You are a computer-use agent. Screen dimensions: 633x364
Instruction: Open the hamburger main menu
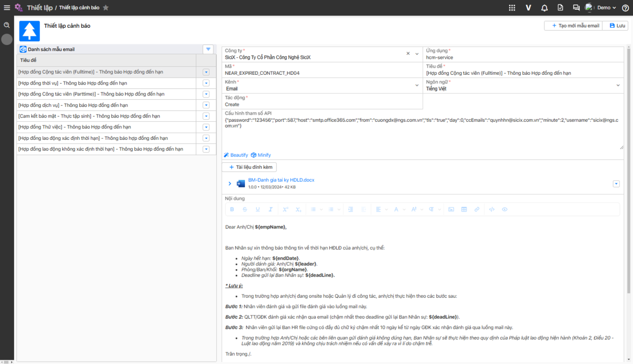click(x=7, y=8)
